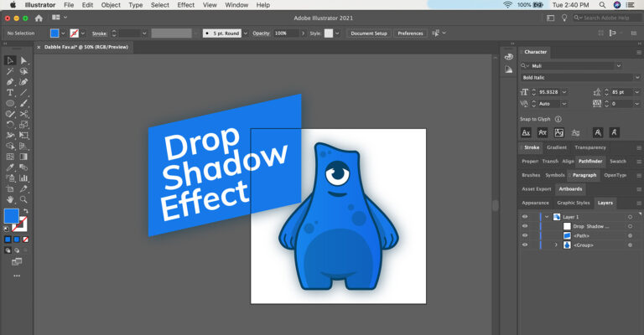644x335 pixels.
Task: Open the Muli font family dropdown
Action: [x=619, y=66]
